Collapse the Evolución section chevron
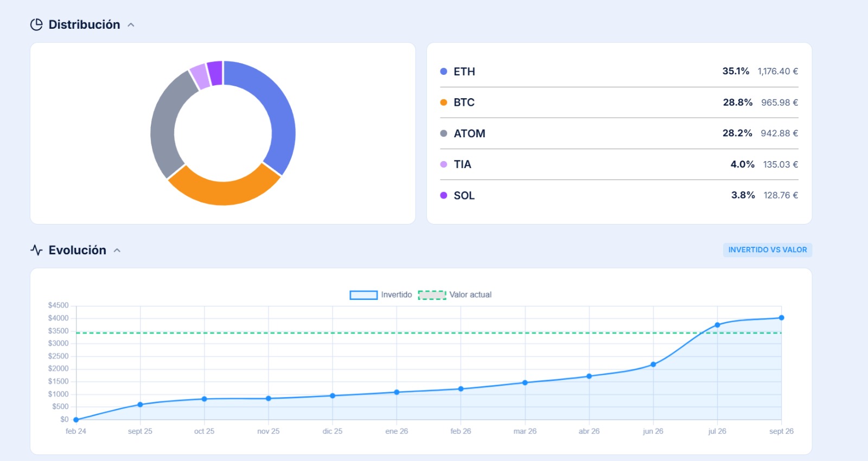 117,251
